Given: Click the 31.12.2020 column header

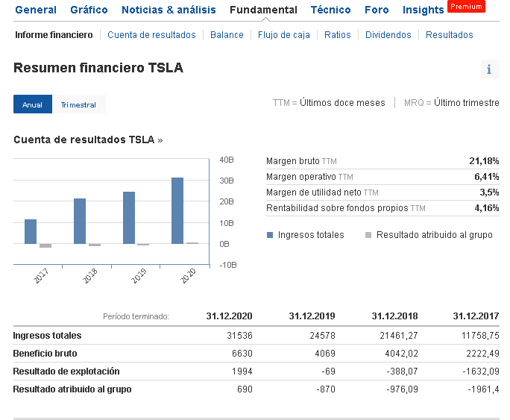Looking at the screenshot, I should click(230, 316).
